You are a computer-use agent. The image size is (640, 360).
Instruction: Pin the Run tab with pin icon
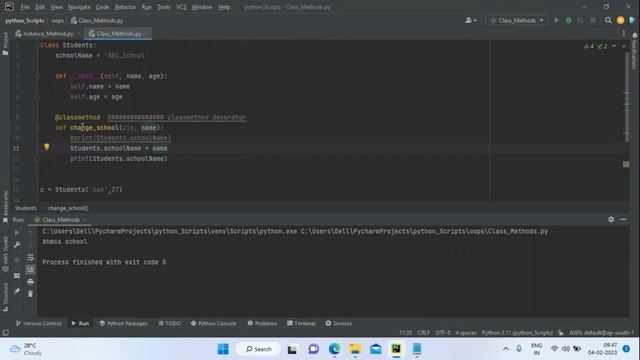pos(17,291)
